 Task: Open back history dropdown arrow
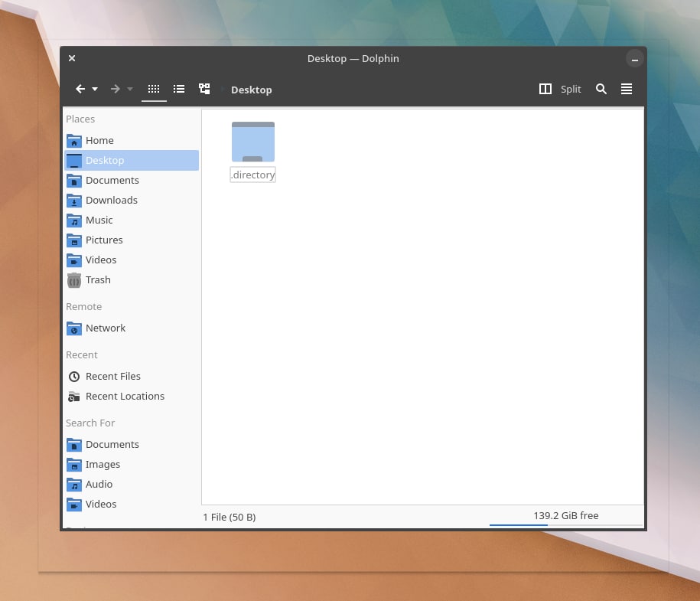95,89
